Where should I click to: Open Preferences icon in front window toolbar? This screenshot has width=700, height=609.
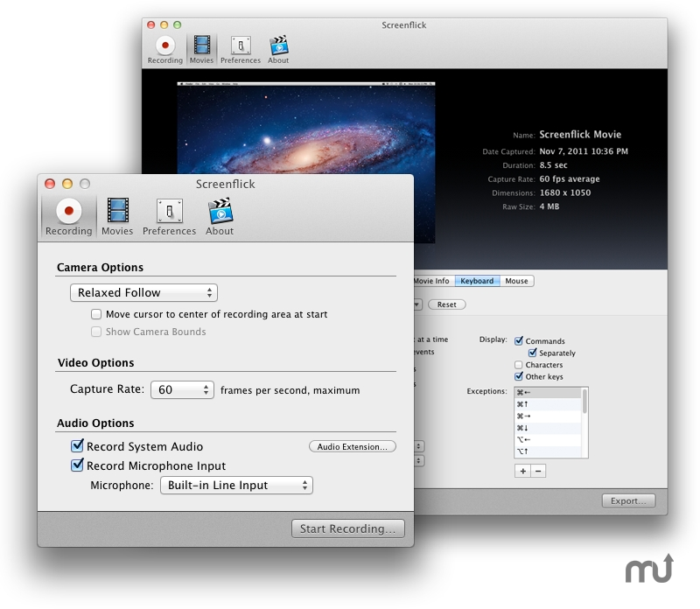(169, 217)
